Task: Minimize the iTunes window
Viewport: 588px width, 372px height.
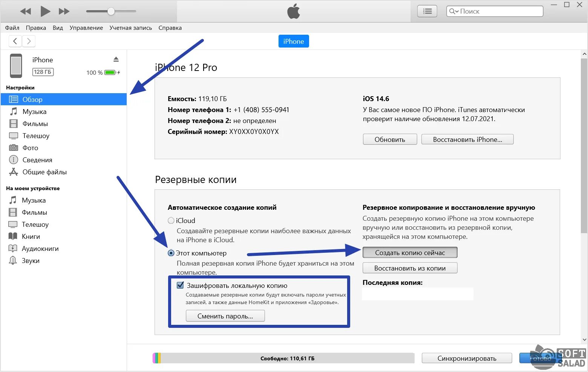Action: [x=554, y=5]
